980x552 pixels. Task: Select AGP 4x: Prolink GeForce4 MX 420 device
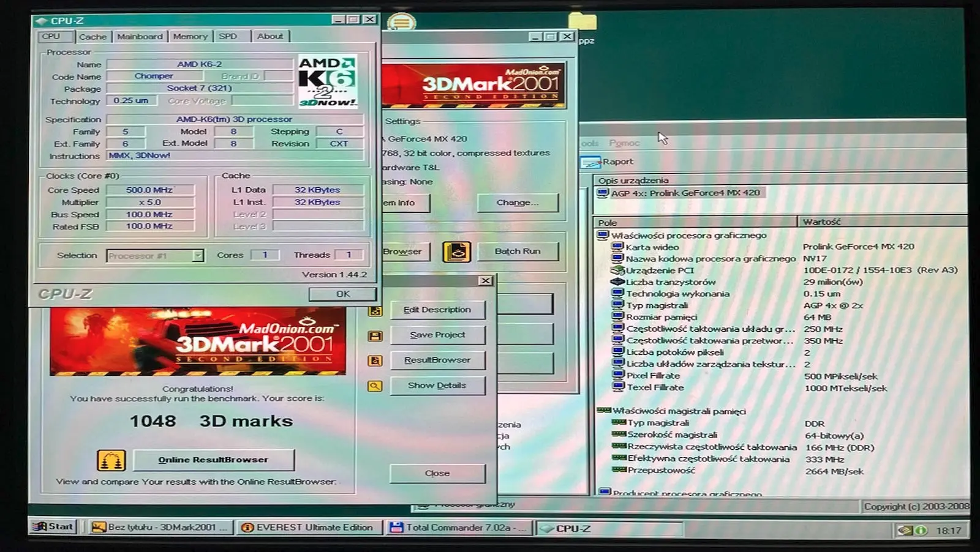click(680, 193)
